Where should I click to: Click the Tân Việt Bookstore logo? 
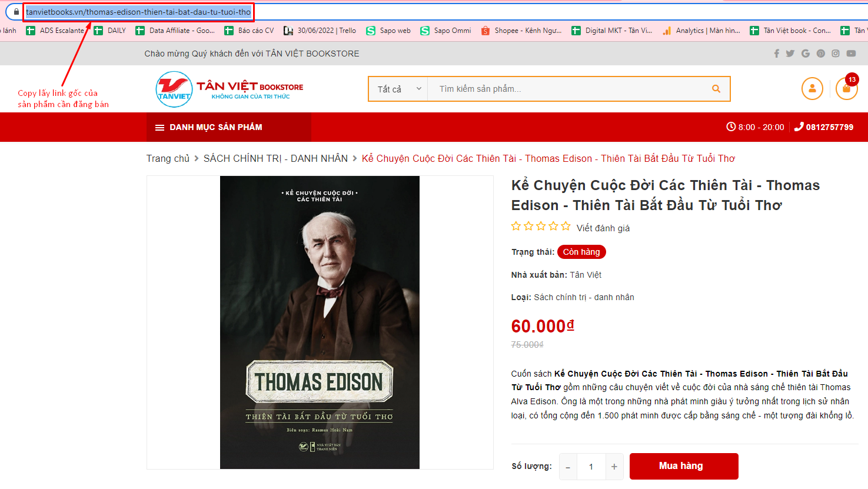point(230,89)
